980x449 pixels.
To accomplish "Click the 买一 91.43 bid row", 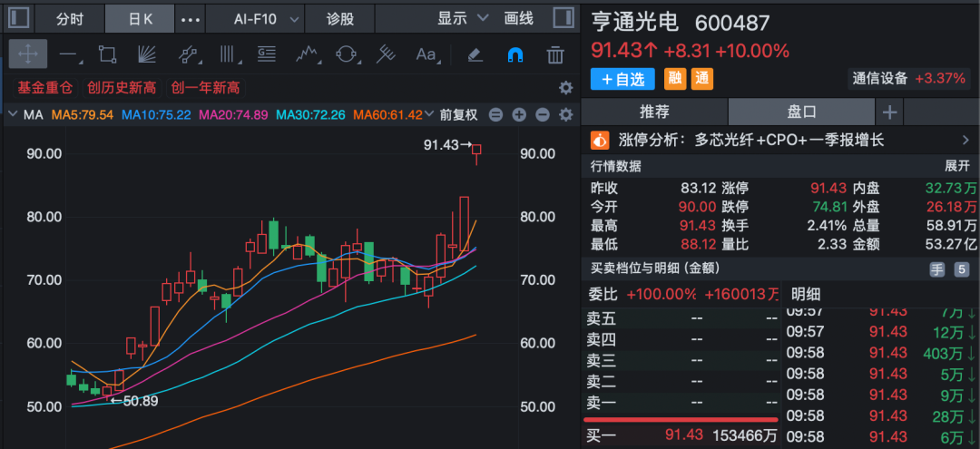I will pos(681,435).
